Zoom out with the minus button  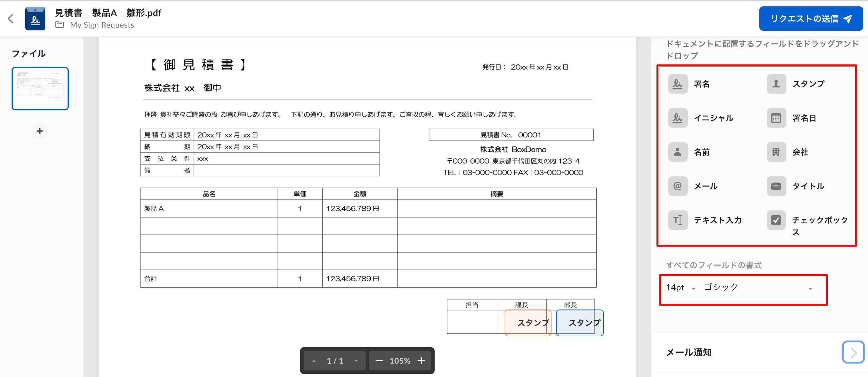[x=379, y=361]
